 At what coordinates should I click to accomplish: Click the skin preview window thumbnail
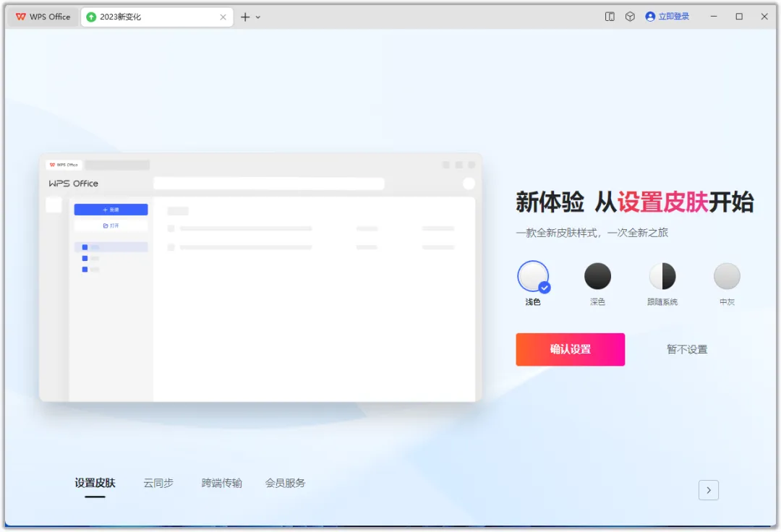coord(260,278)
